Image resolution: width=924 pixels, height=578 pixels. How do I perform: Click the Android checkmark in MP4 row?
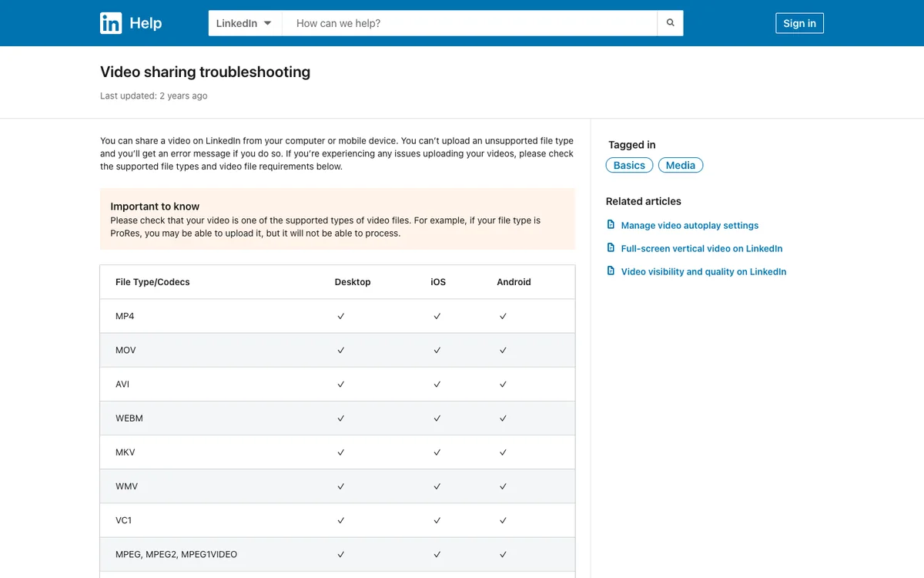[x=503, y=316]
